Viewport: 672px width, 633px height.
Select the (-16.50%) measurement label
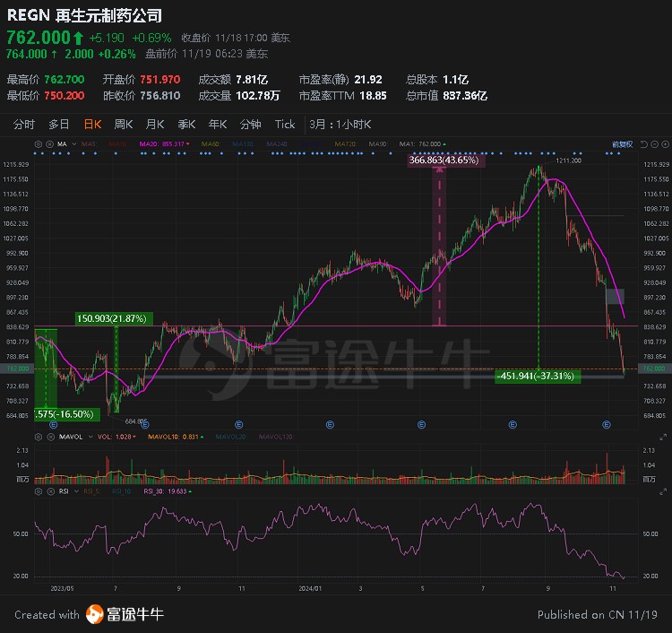pos(65,414)
